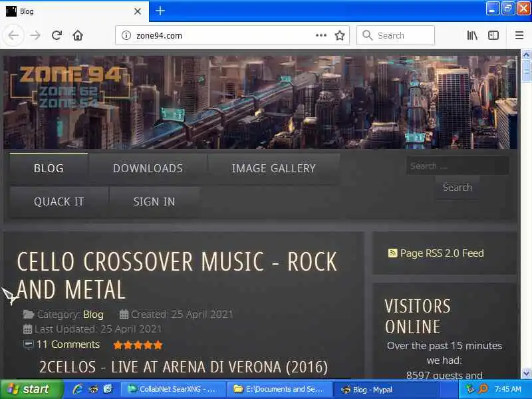Open the BLOG navigation item
Screen dimensions: 532x399
click(x=49, y=168)
